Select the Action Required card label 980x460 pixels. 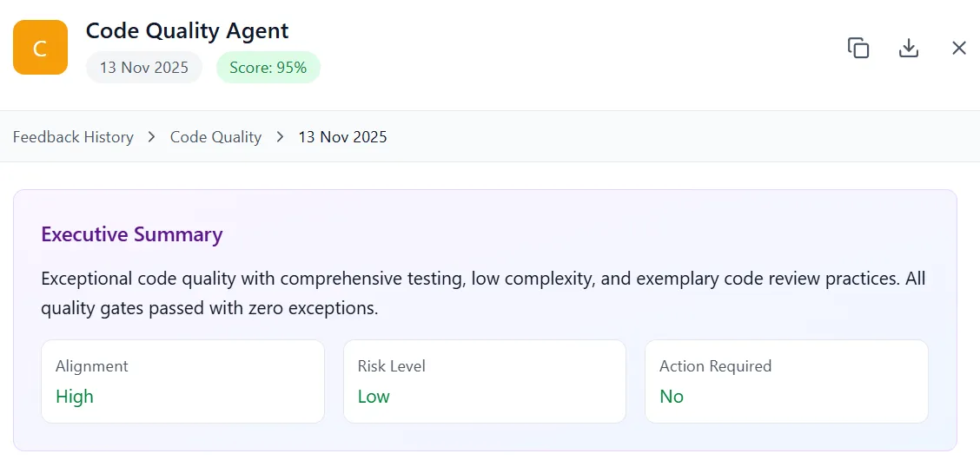point(715,366)
